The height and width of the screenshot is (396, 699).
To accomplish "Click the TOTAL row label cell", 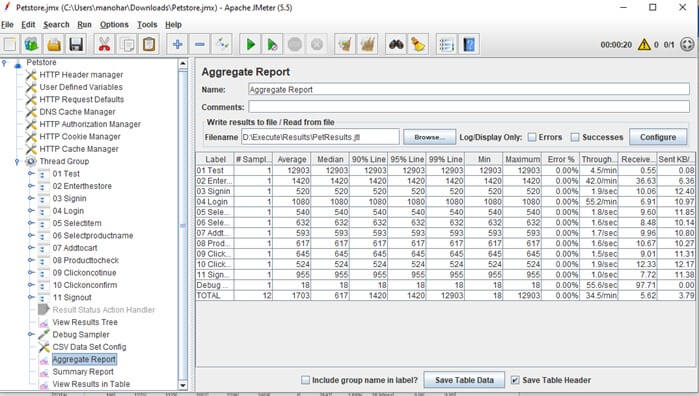I will 215,295.
